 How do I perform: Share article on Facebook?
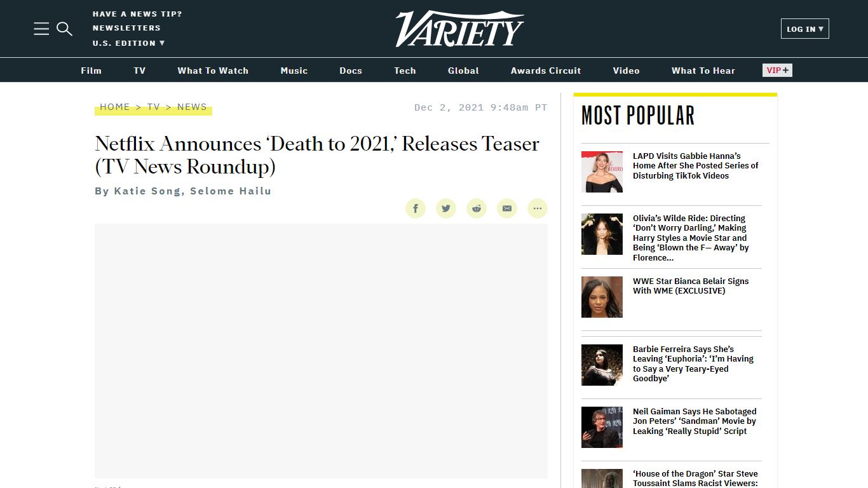click(x=416, y=208)
